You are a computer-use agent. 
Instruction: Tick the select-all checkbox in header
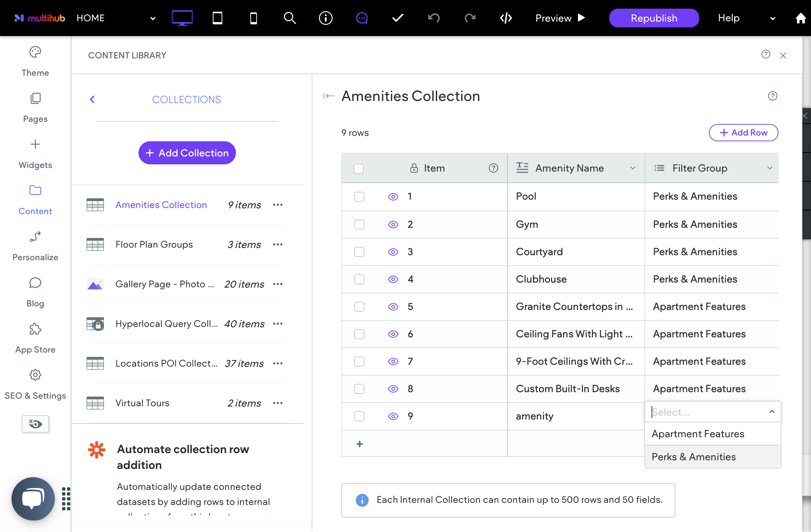(x=359, y=168)
